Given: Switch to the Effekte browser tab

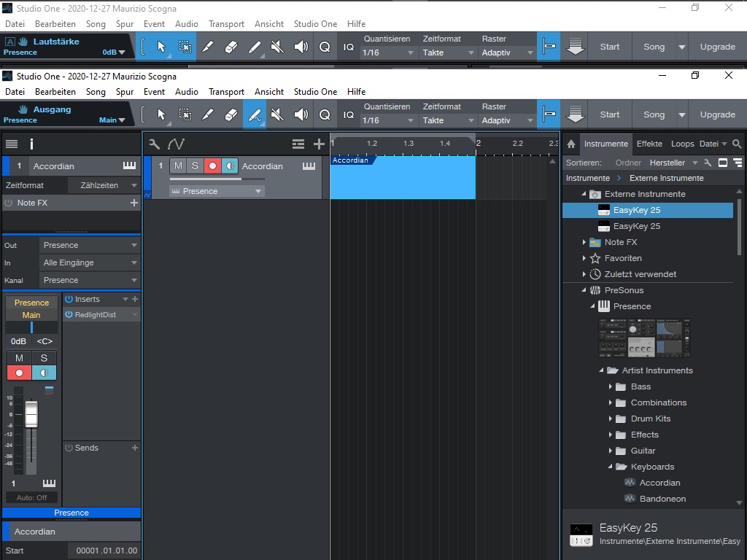Looking at the screenshot, I should [x=649, y=144].
